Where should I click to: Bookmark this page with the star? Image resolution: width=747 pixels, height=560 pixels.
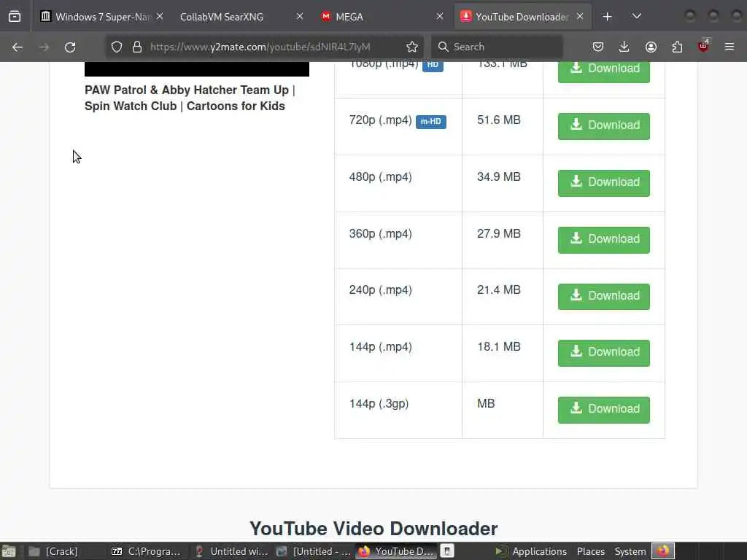tap(412, 47)
